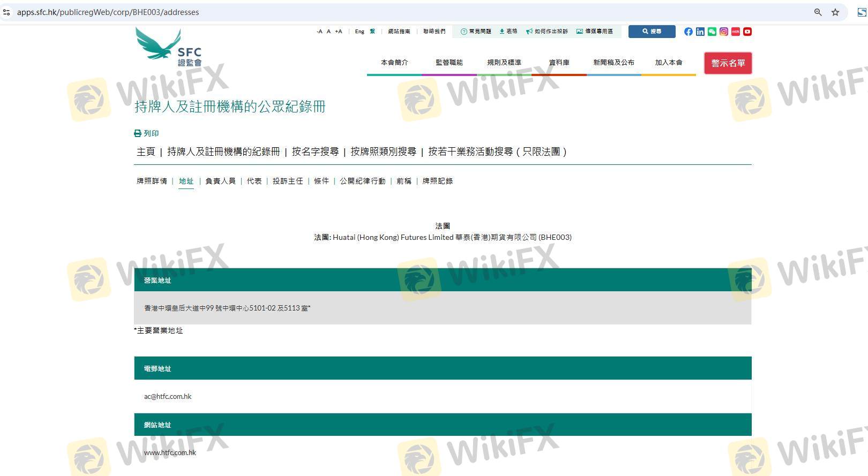The width and height of the screenshot is (868, 476).
Task: Click the browser zoom magnifier icon
Action: tap(818, 12)
